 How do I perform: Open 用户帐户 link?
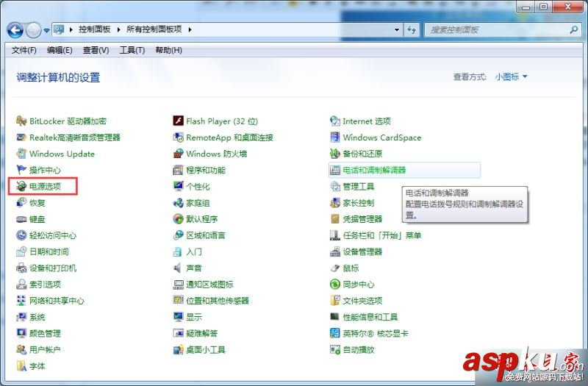(45, 350)
